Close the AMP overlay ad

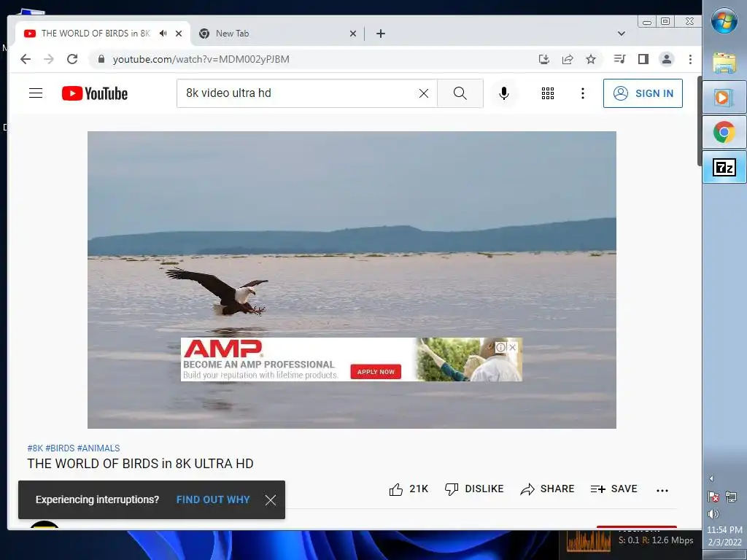(x=513, y=347)
